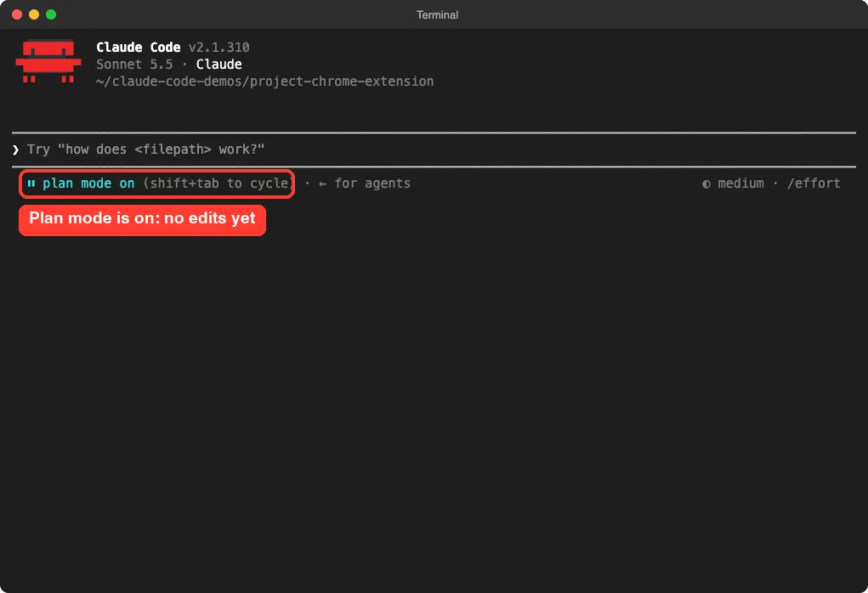
Task: Minimize the Terminal with the yellow button
Action: click(x=34, y=14)
